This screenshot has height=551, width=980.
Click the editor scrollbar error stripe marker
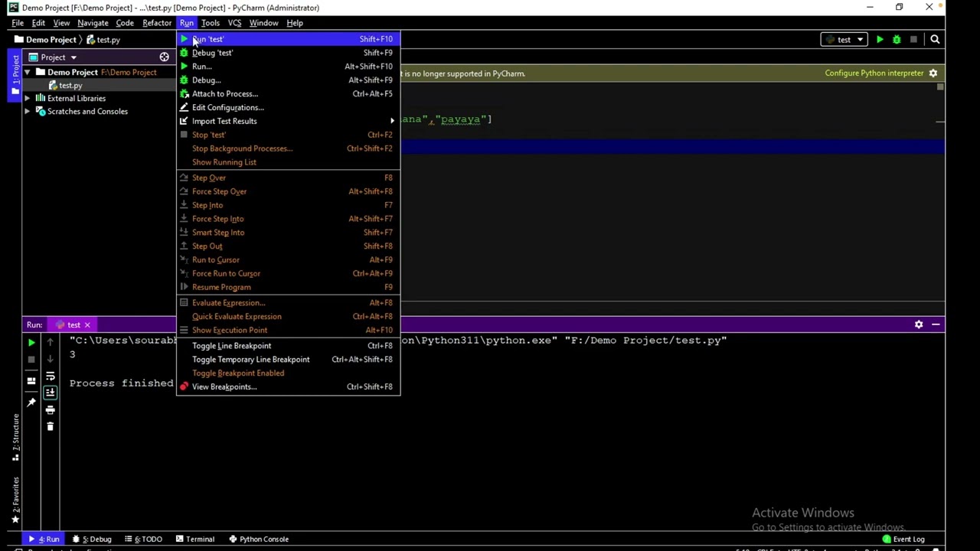pyautogui.click(x=940, y=122)
